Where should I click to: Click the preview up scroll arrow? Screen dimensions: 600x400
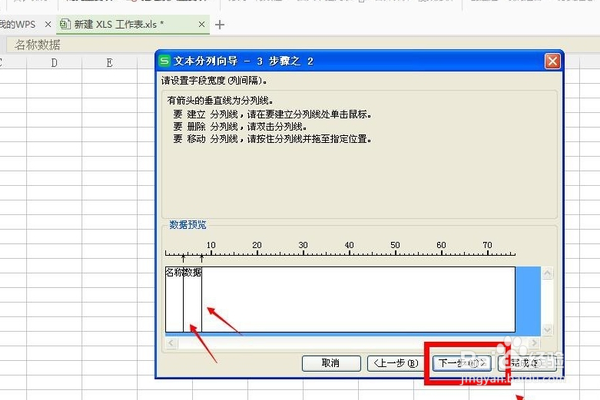pyautogui.click(x=548, y=273)
